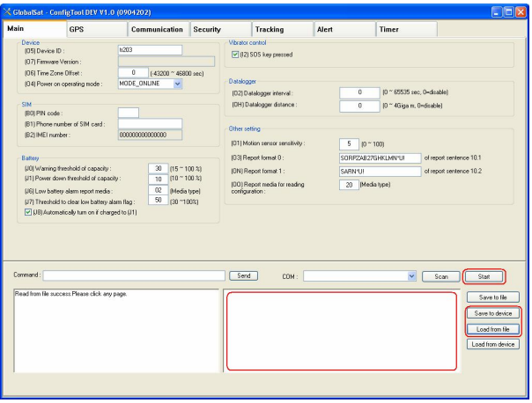Open the Communication tab
The image size is (532, 403).
coord(159,30)
